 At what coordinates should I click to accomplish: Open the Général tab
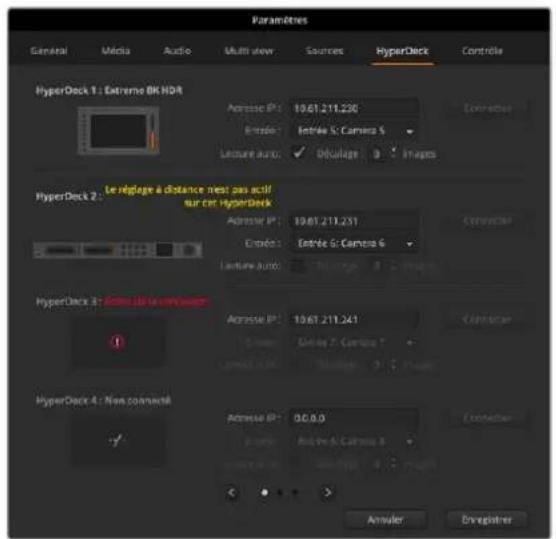(49, 51)
